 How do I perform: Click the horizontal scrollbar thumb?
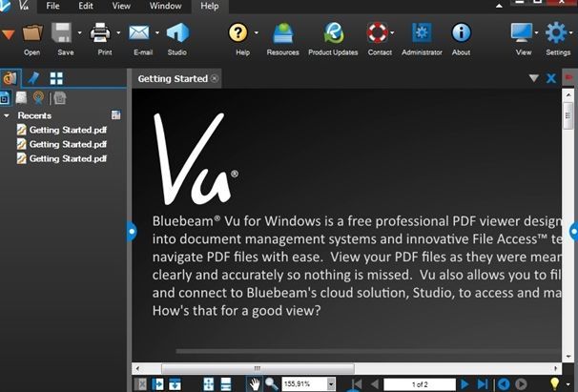pyautogui.click(x=258, y=368)
